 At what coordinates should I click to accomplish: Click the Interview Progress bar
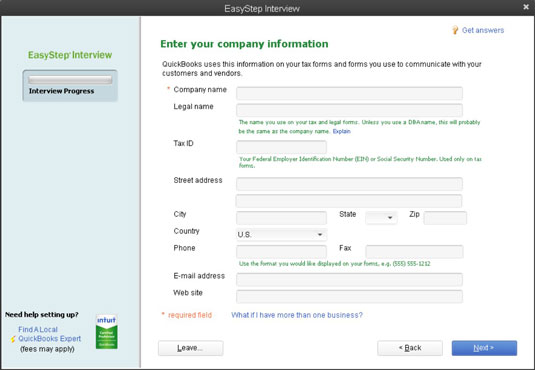(x=70, y=80)
